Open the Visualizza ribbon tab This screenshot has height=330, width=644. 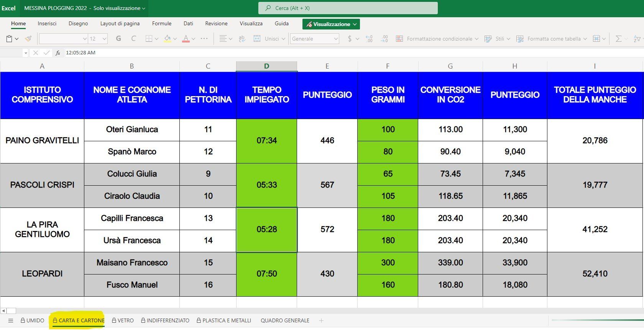coord(251,23)
